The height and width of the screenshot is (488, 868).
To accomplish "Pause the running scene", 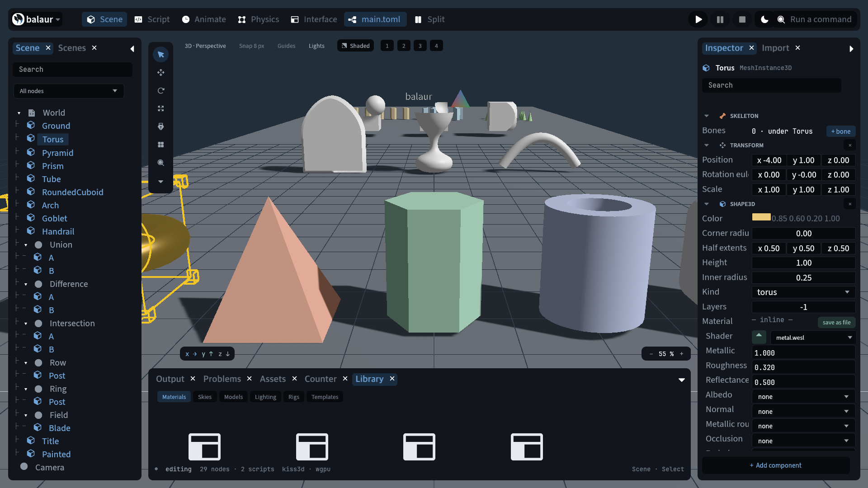I will (x=720, y=19).
